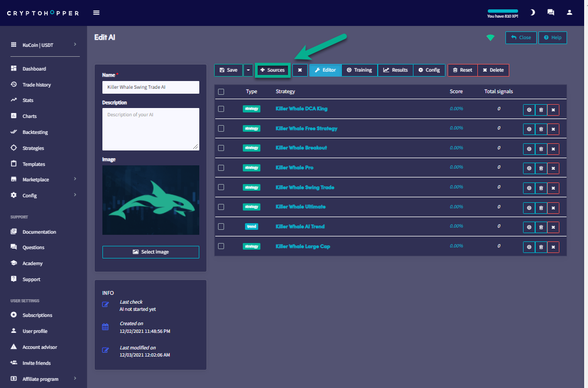This screenshot has height=388, width=588.
Task: Open the dropdown arrow beside Save
Action: click(248, 70)
